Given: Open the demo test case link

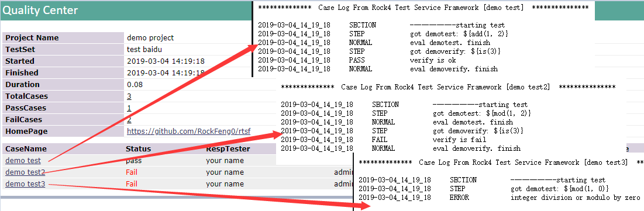Looking at the screenshot, I should click(x=23, y=161).
